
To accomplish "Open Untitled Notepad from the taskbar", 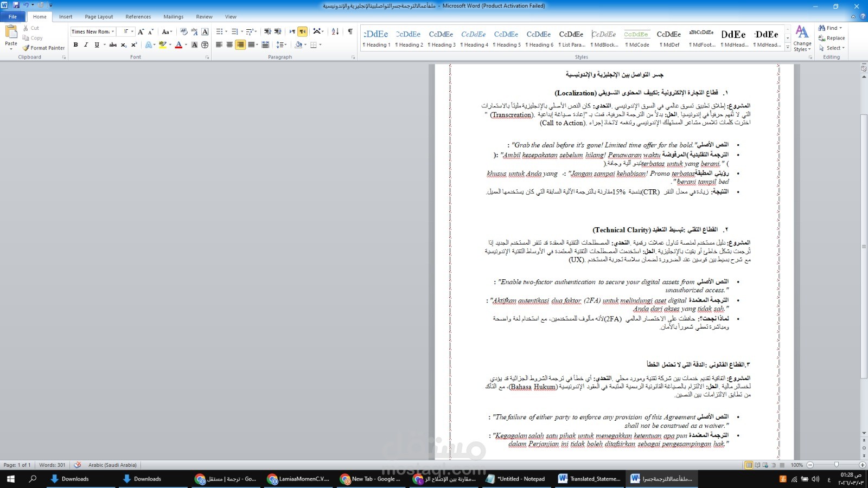I will (x=515, y=479).
